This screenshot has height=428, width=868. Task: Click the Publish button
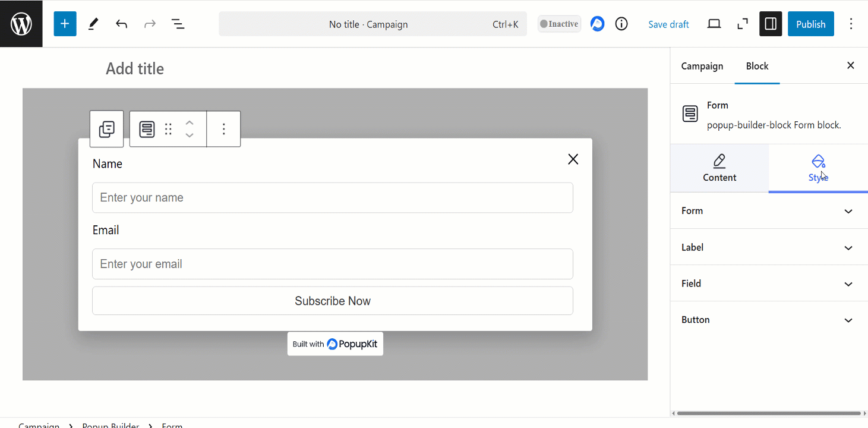coord(810,24)
